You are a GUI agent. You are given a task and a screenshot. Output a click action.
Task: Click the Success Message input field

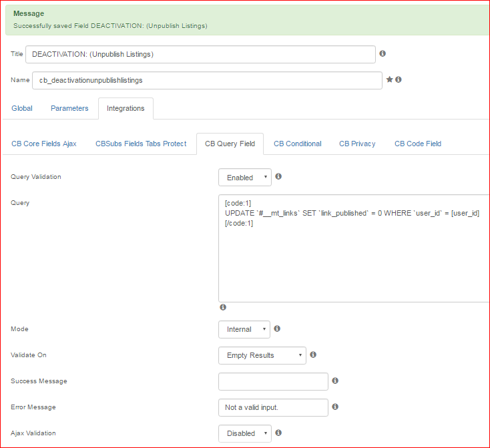pyautogui.click(x=273, y=381)
